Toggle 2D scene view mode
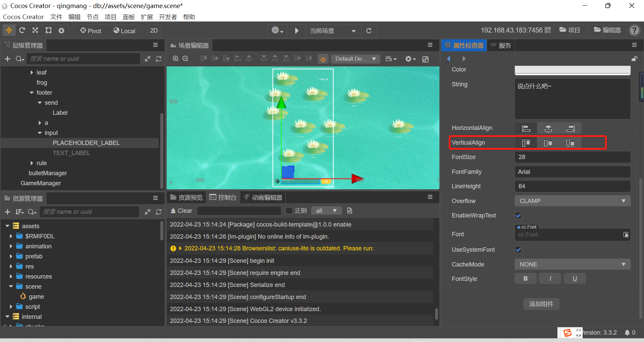The width and height of the screenshot is (644, 342). tap(154, 31)
